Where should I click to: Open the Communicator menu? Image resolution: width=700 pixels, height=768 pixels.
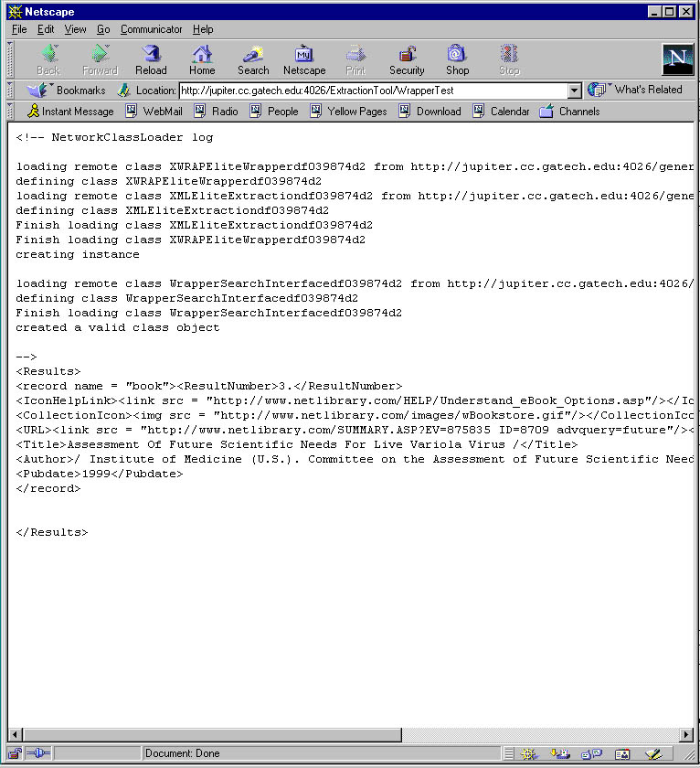point(151,29)
